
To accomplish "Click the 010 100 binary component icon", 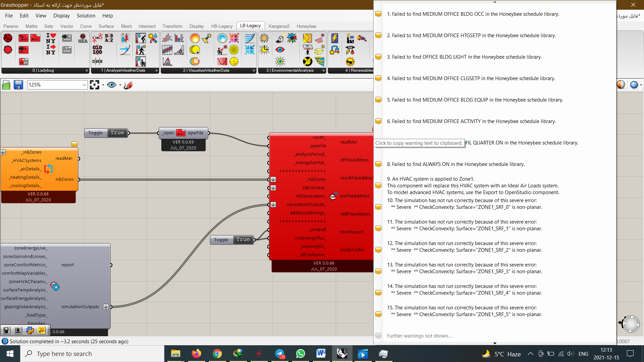I will pyautogui.click(x=97, y=50).
